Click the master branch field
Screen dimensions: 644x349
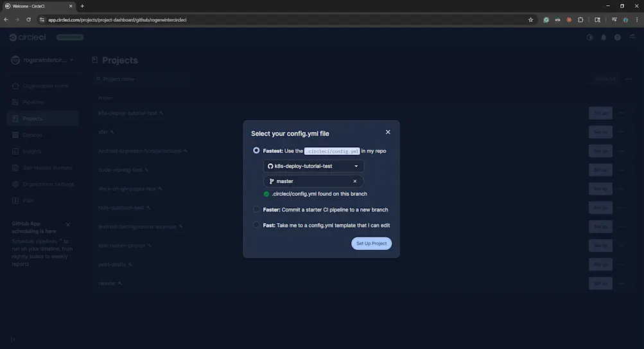[313, 181]
